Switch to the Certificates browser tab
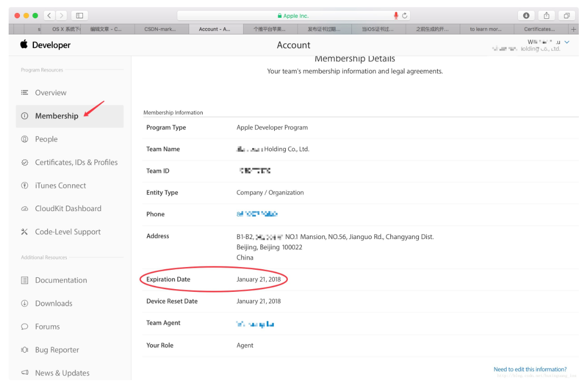 (539, 29)
